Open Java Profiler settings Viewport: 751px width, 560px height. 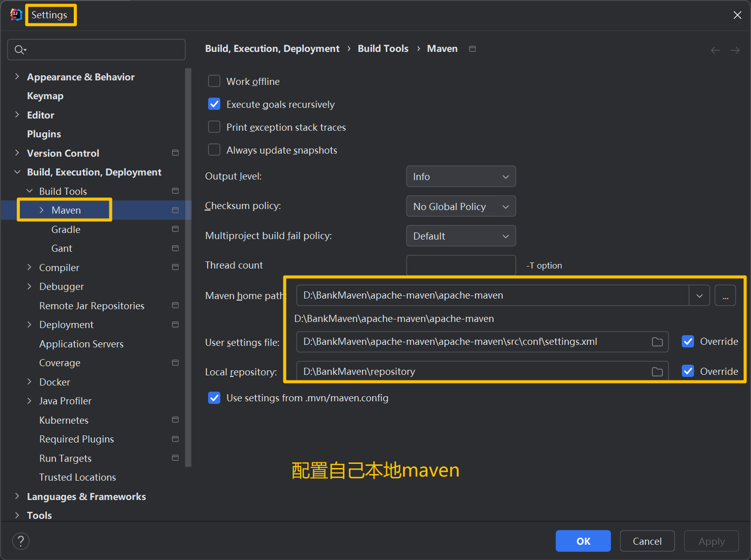(65, 401)
